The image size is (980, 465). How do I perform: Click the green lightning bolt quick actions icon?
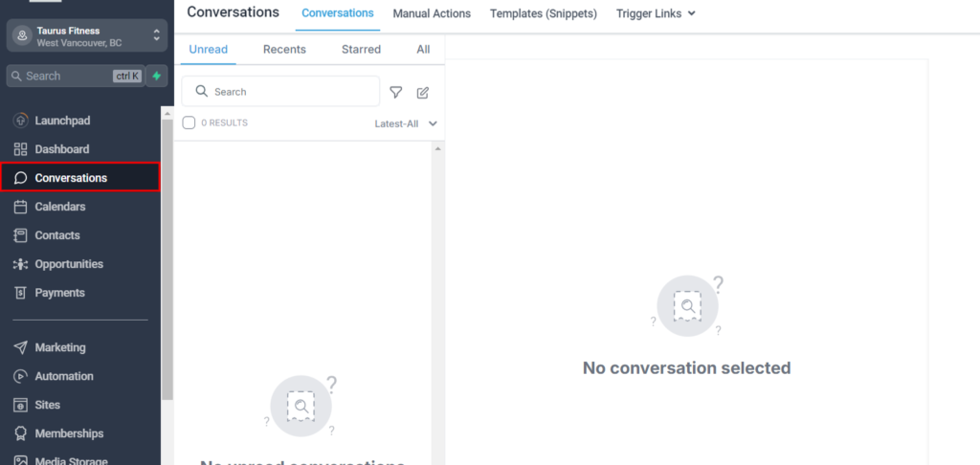point(156,76)
